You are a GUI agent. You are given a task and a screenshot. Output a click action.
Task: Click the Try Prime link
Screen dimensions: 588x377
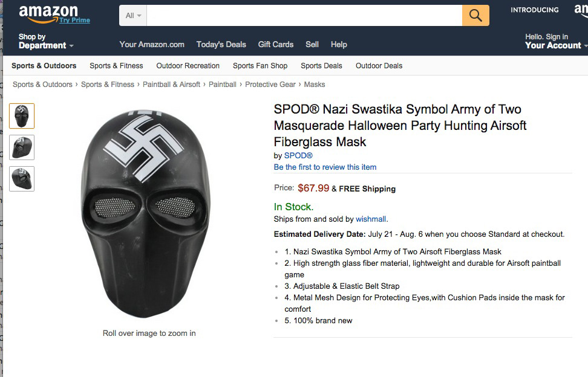coord(74,21)
